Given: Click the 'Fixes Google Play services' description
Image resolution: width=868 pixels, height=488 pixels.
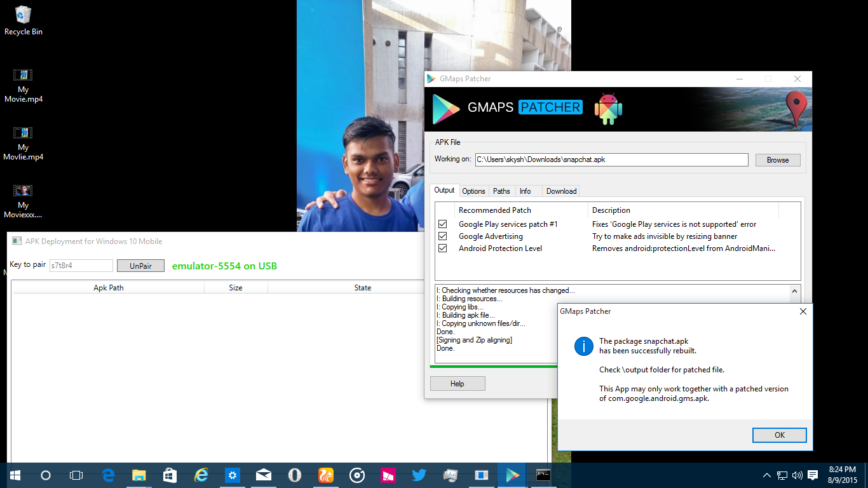Looking at the screenshot, I should [x=674, y=224].
